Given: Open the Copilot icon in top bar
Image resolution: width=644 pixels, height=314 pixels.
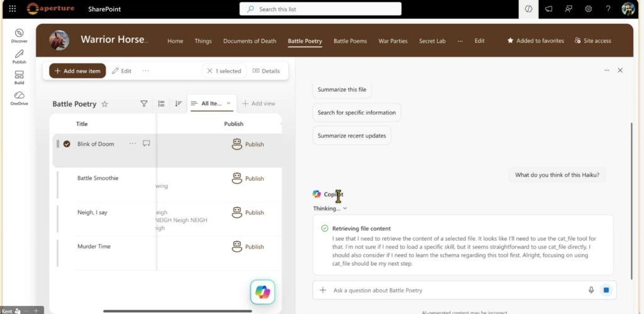Looking at the screenshot, I should (x=528, y=9).
